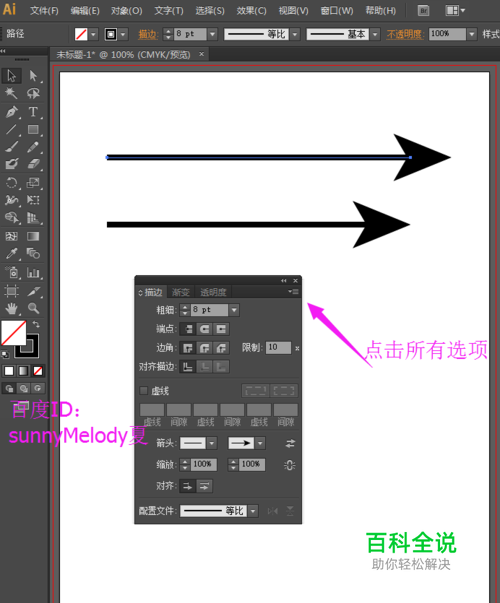Choose bevel join corner

(221, 348)
